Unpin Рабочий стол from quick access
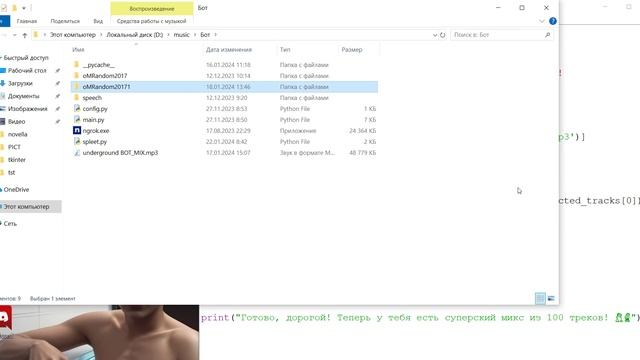The height and width of the screenshot is (360, 640). click(58, 71)
